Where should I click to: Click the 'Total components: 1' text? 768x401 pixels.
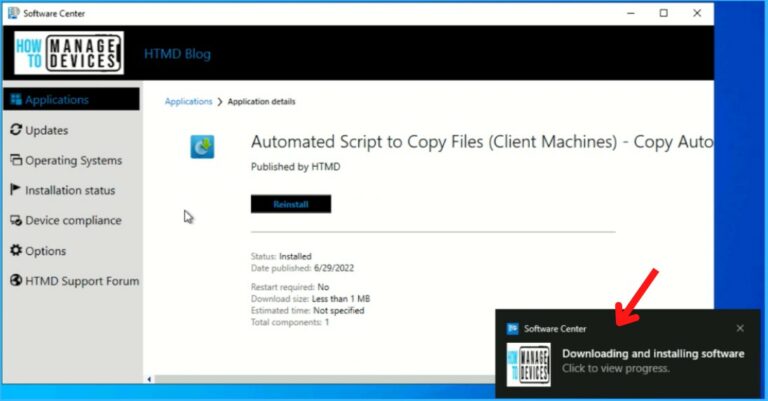290,322
